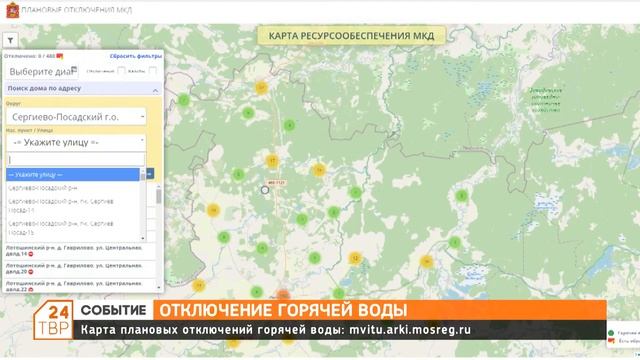640x360 pixels.
Task: Click the Плановые отключения МКД page title
Action: 76,10
